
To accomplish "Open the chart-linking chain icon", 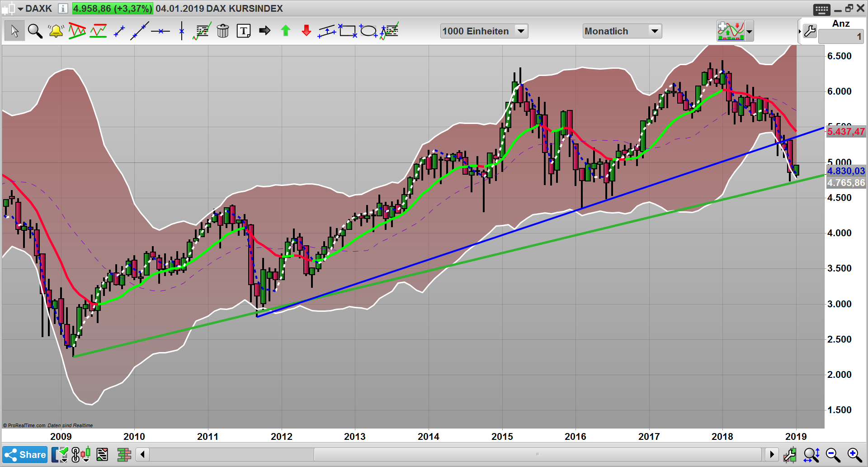I will pyautogui.click(x=75, y=454).
